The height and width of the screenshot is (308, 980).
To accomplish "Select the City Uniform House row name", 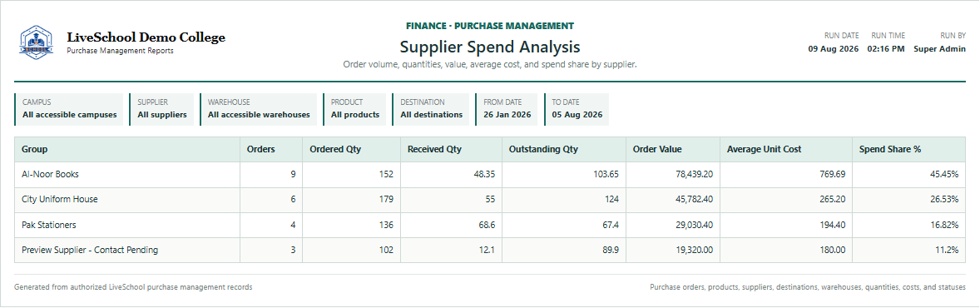I will pos(59,200).
